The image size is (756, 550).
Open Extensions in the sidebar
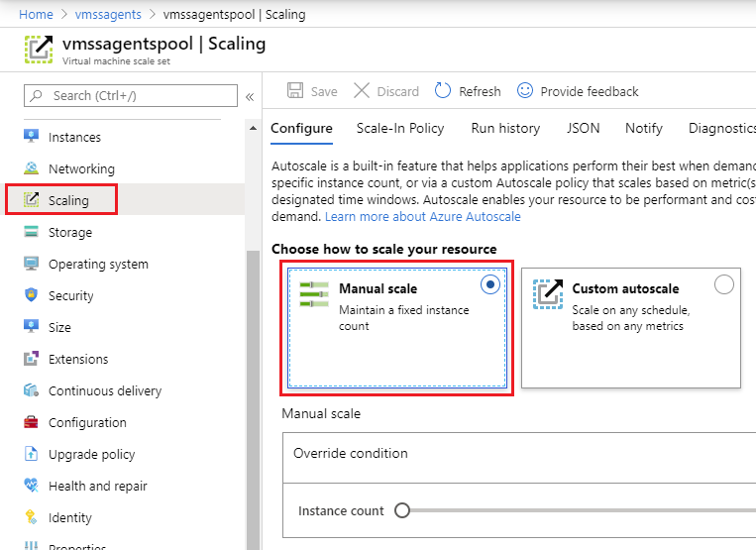coord(78,359)
